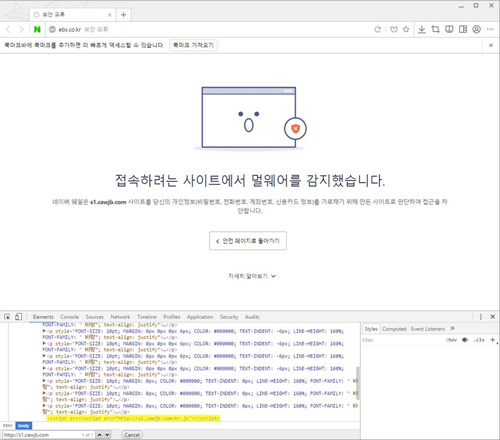500x440 pixels.
Task: Expand the first visible p node
Action: coord(44,331)
